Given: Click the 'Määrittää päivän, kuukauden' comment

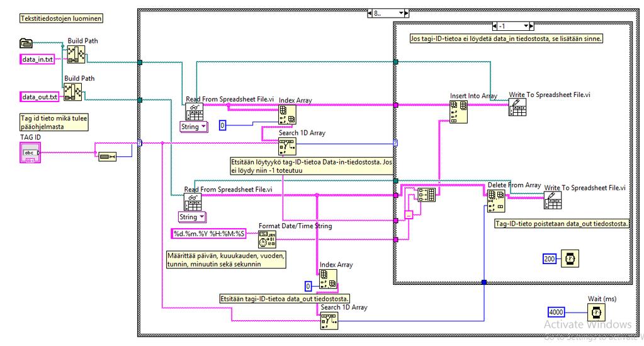Looking at the screenshot, I should (x=226, y=260).
